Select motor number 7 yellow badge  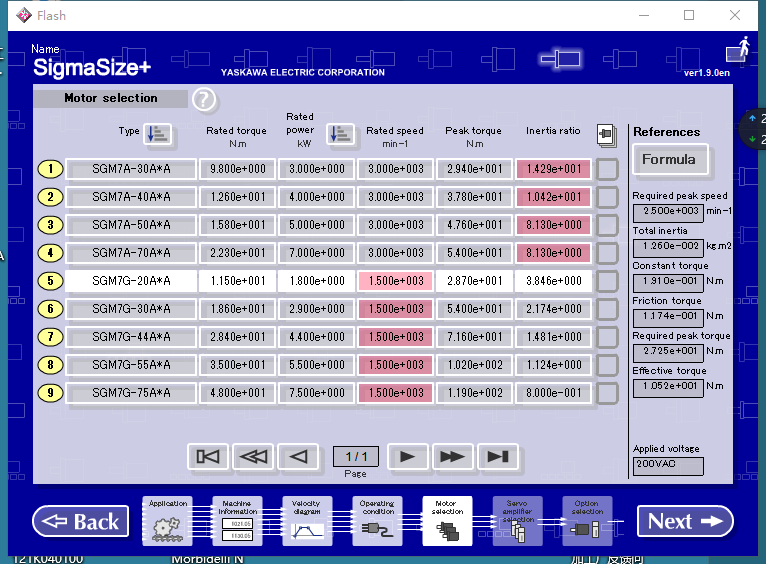(50, 337)
